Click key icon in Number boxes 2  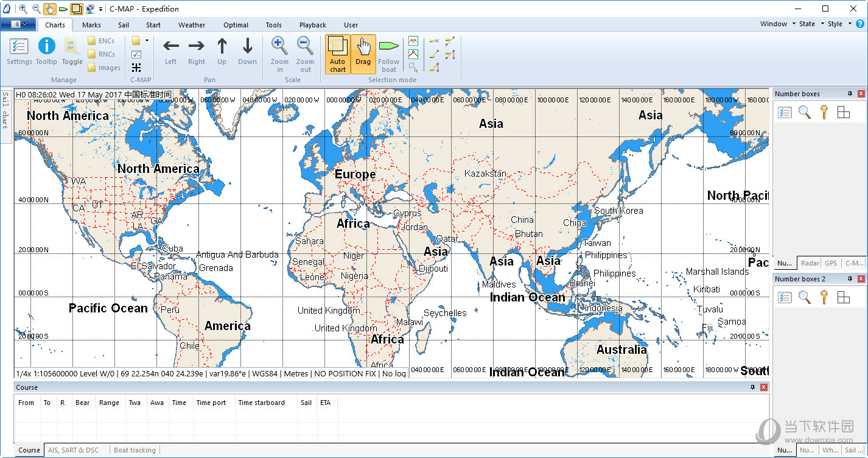tap(824, 297)
